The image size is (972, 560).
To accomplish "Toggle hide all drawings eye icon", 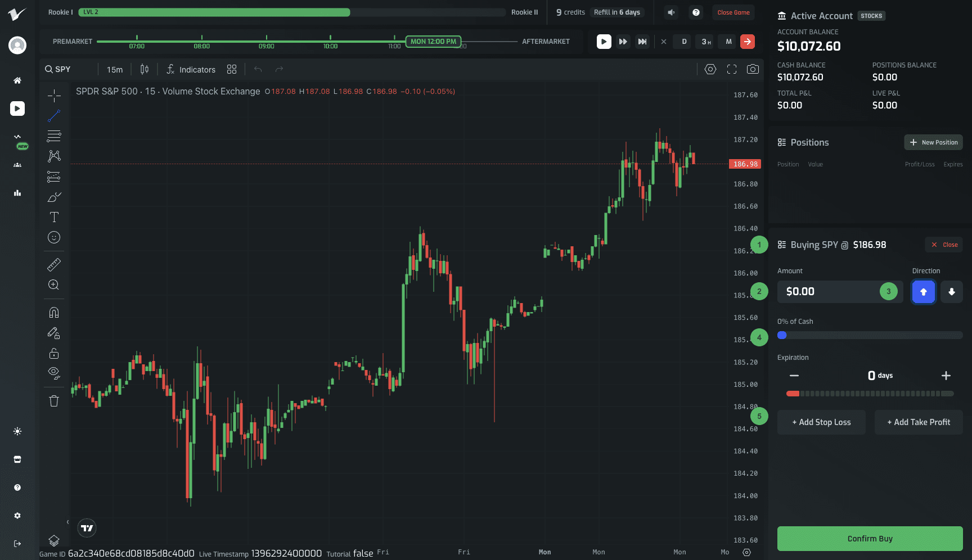I will 54,373.
